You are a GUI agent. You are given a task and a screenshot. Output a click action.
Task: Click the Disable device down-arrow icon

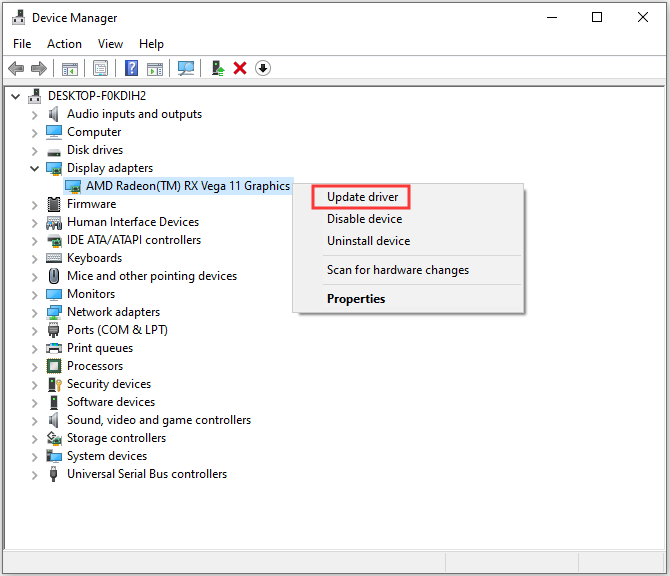click(x=263, y=68)
